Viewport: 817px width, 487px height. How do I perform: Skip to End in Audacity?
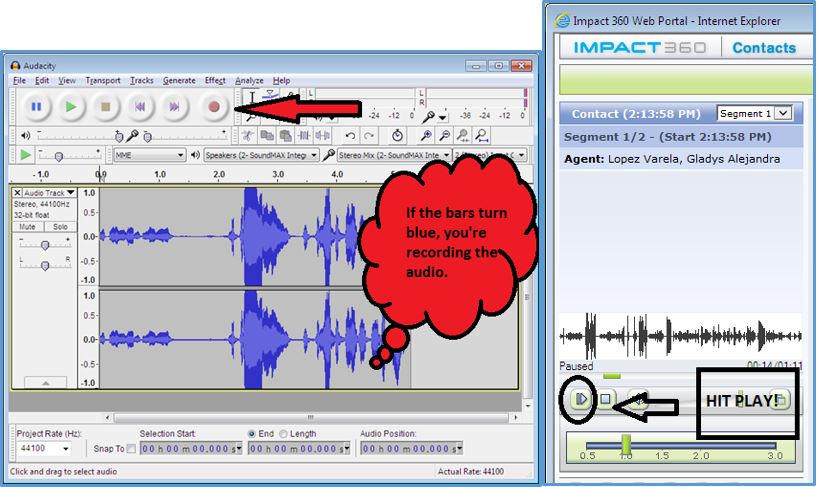coord(174,107)
